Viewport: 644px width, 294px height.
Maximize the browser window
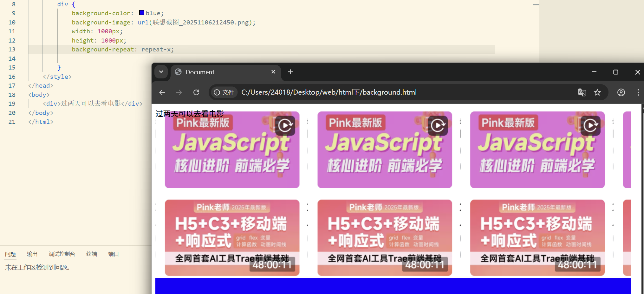tap(616, 72)
